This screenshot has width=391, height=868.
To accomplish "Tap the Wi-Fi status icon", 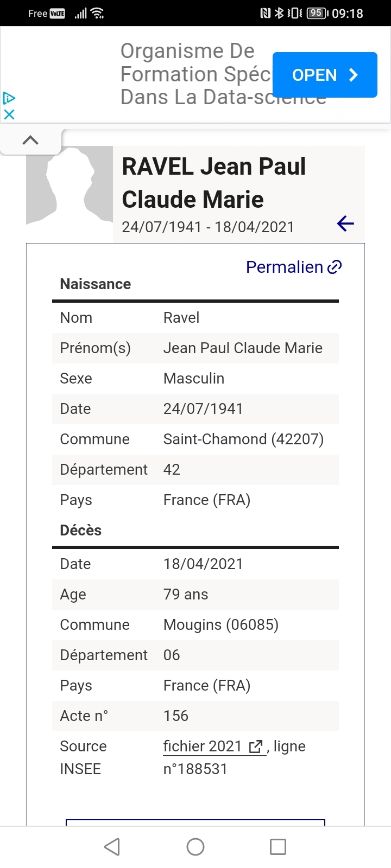I will click(98, 14).
